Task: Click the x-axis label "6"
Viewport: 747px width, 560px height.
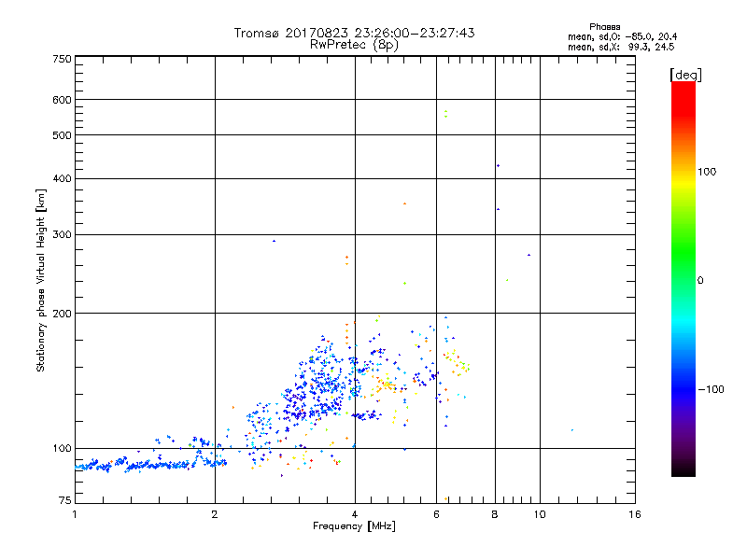Action: (x=436, y=514)
